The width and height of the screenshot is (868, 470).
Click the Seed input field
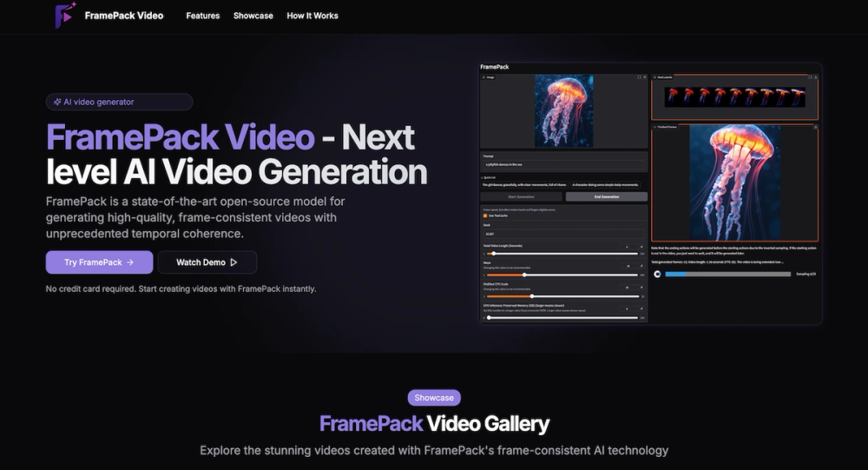[x=563, y=234]
